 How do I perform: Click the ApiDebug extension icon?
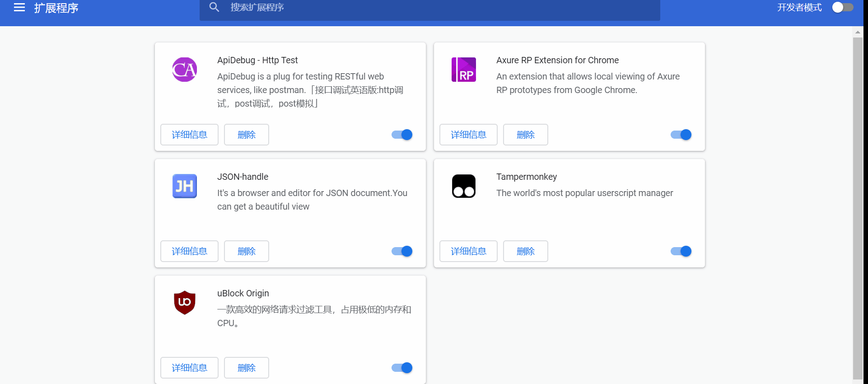pyautogui.click(x=185, y=70)
